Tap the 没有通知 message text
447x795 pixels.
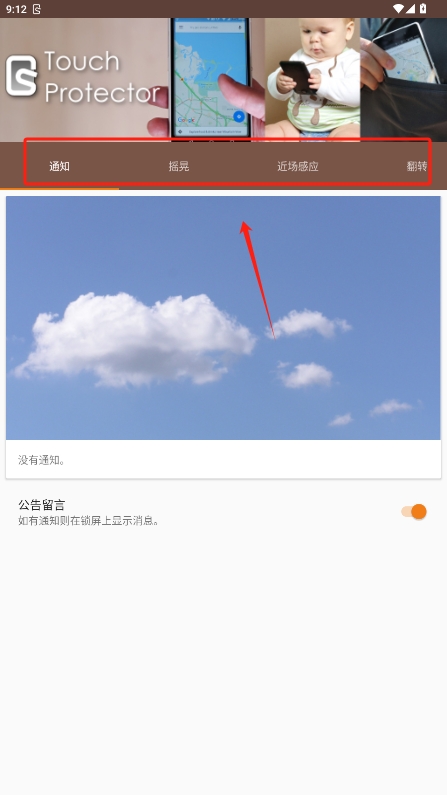pyautogui.click(x=42, y=460)
